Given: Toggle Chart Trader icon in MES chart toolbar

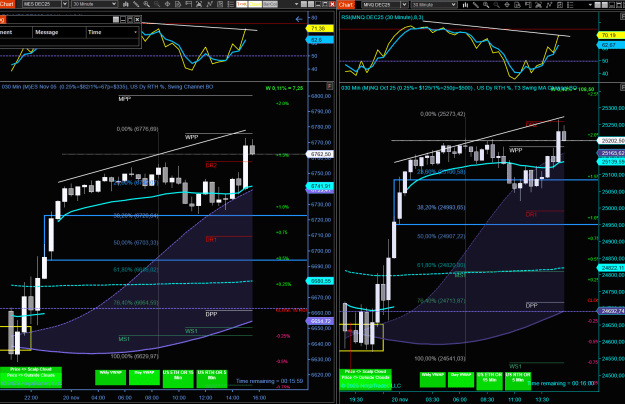Looking at the screenshot, I should (x=178, y=4).
